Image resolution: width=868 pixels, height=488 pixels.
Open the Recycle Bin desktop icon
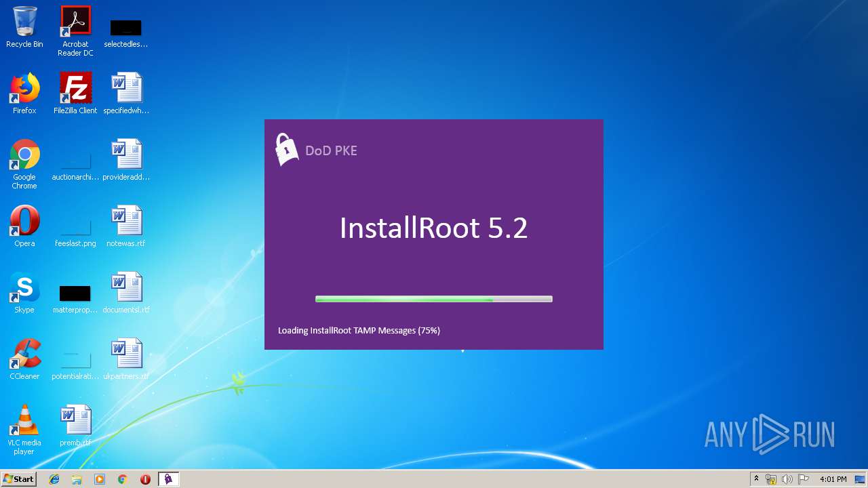(x=24, y=28)
